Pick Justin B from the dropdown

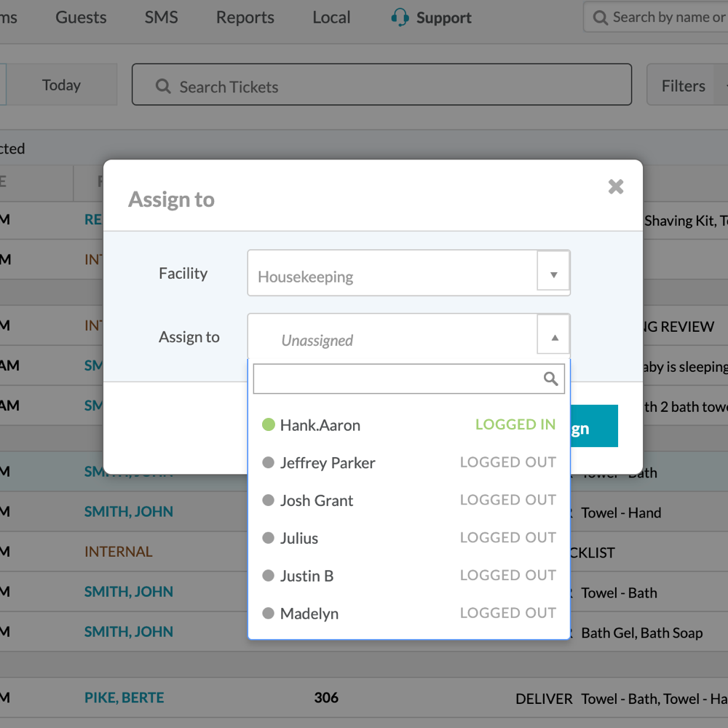306,576
